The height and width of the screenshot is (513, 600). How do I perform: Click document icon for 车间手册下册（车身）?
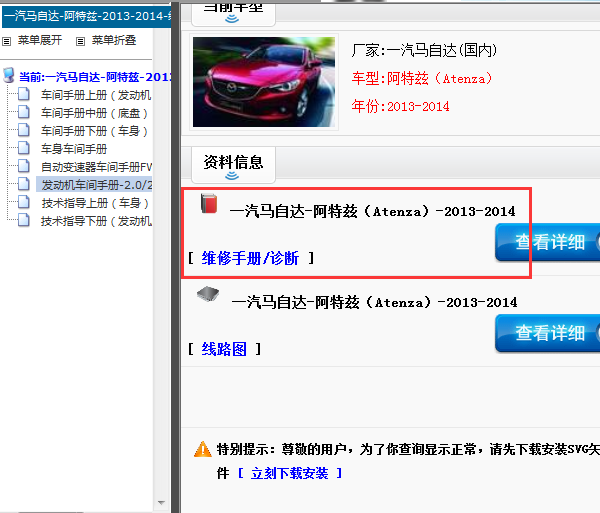point(24,130)
